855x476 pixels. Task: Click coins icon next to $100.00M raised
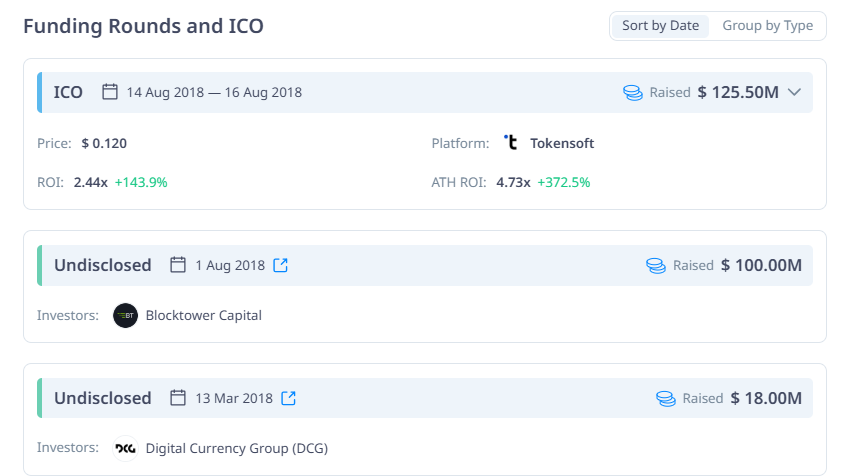(x=656, y=266)
